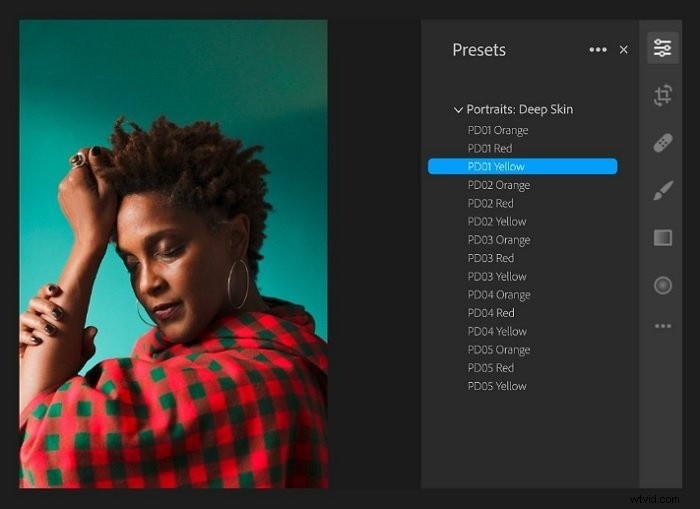Apply the PD04 Orange preset
The image size is (700, 509).
click(499, 295)
